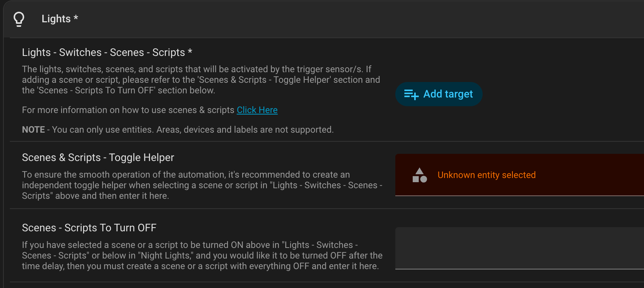Select the "Scenes & Scripts - Toggle Helper" heading
This screenshot has width=644, height=288.
pyautogui.click(x=98, y=157)
